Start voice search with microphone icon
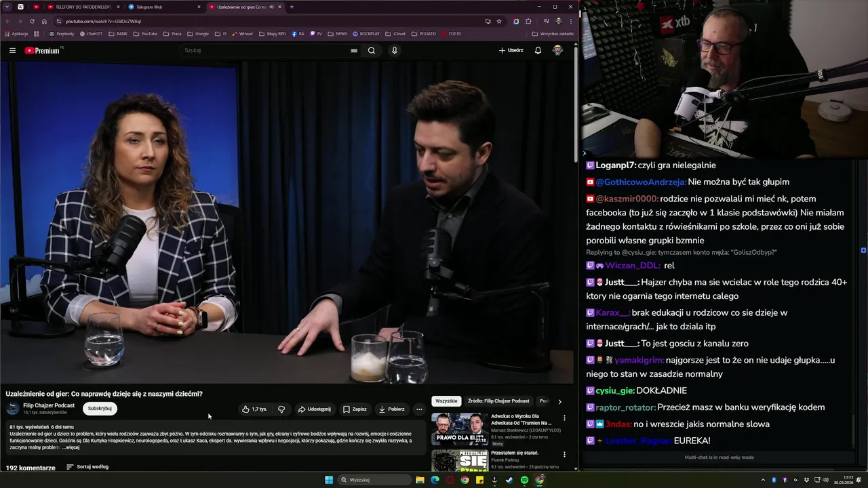 click(x=394, y=50)
